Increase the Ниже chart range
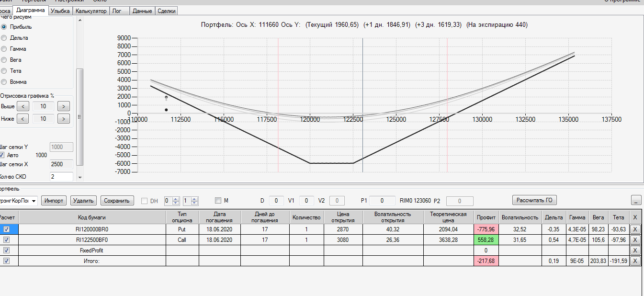The width and height of the screenshot is (644, 296). 64,118
